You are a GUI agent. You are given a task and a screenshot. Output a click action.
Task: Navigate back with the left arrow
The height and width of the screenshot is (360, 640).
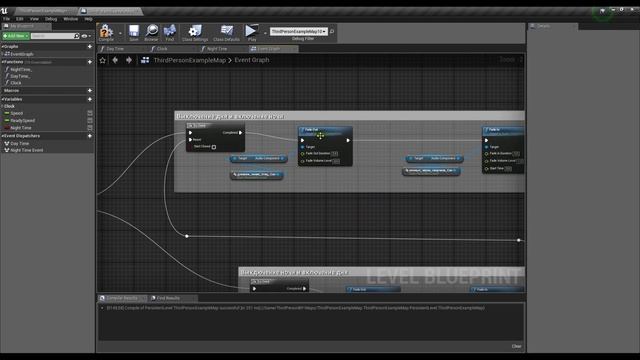(115, 60)
